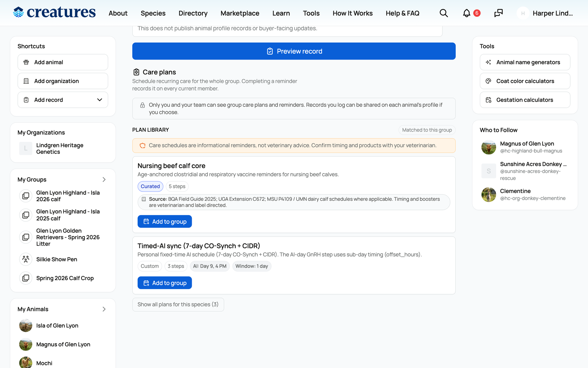The image size is (588, 368).
Task: Click Isla of Glen Lyon animal photo
Action: 26,326
